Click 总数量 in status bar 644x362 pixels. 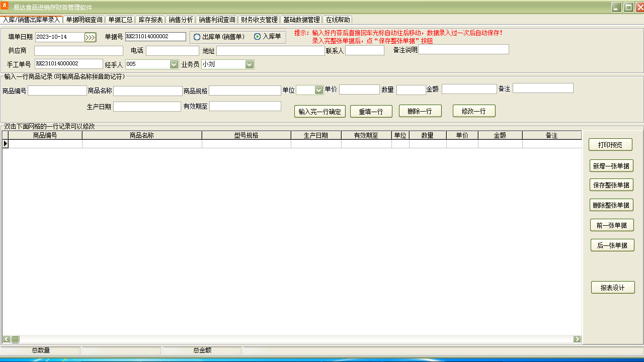41,350
